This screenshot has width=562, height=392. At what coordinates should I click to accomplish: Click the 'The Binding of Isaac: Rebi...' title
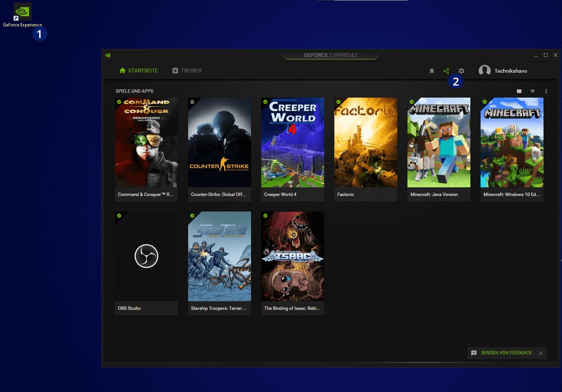pos(292,308)
